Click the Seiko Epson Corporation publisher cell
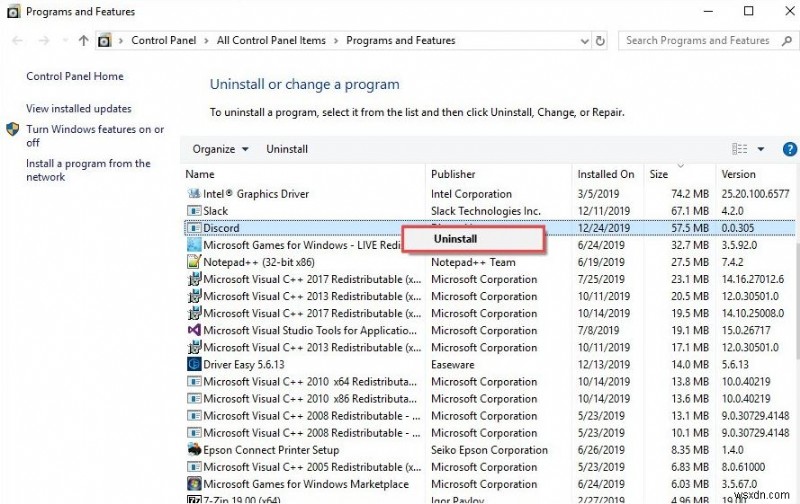The image size is (800, 504). (x=489, y=450)
